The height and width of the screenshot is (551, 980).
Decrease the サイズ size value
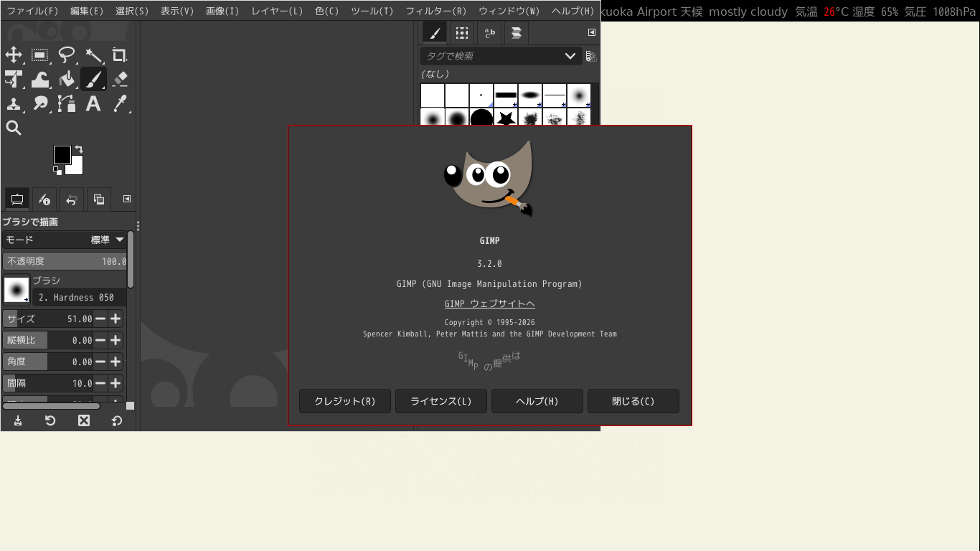click(100, 319)
